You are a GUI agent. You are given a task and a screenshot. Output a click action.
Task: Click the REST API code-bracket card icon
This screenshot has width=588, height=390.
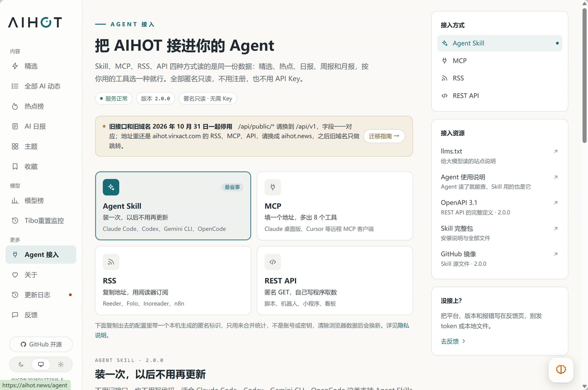click(x=273, y=262)
